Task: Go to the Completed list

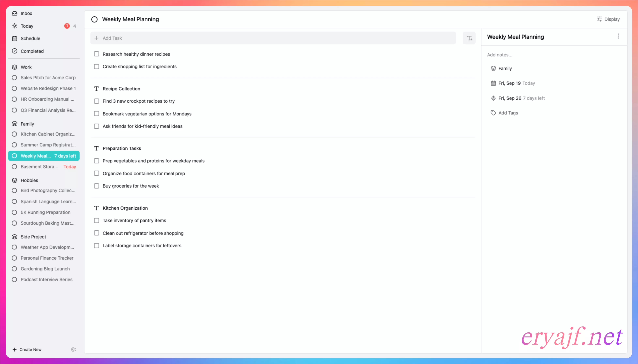Action: [x=32, y=51]
